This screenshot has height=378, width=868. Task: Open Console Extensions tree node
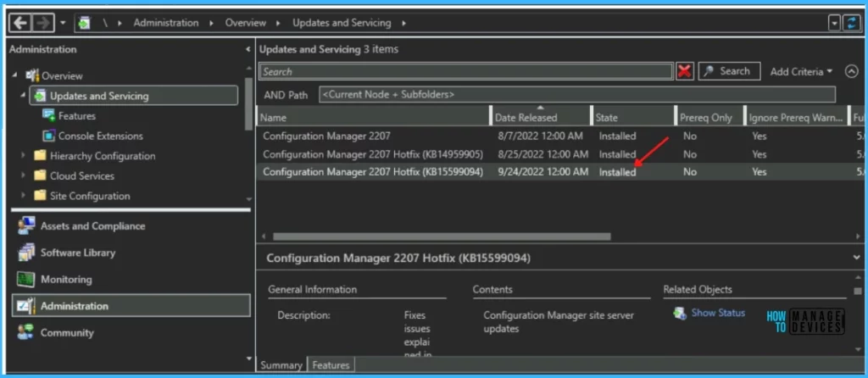(101, 136)
